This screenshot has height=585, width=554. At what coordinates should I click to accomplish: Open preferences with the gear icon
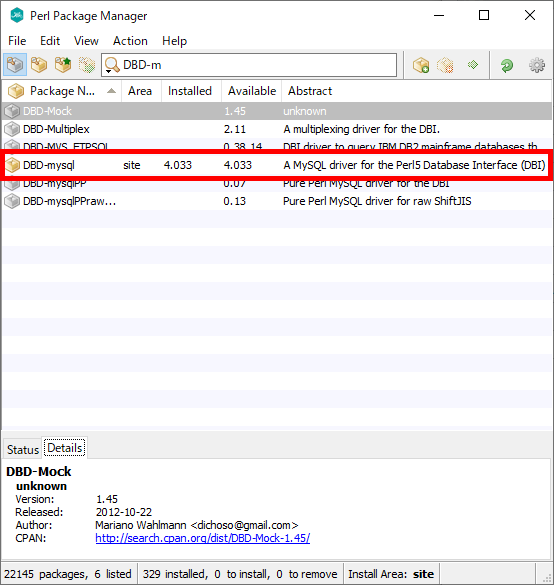[x=537, y=65]
